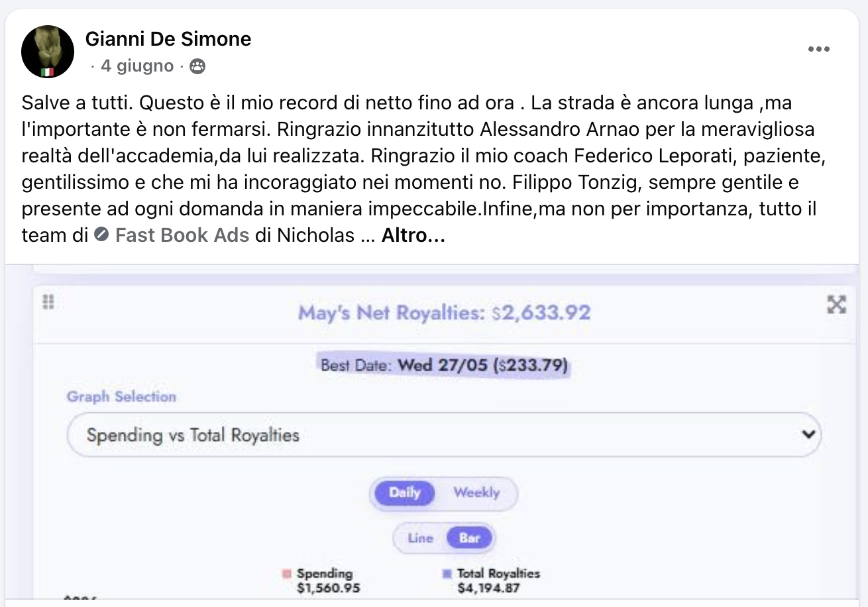
Task: Click the group audience icon beside the date
Action: click(x=197, y=66)
